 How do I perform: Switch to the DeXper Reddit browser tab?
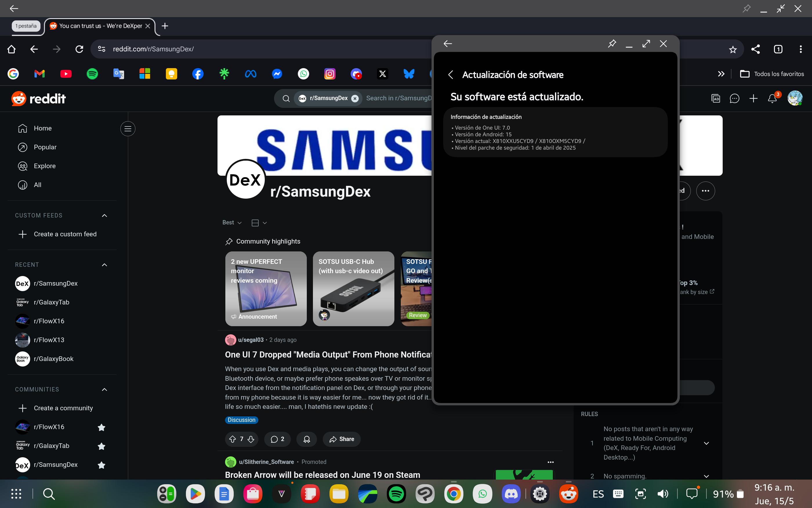click(x=100, y=26)
